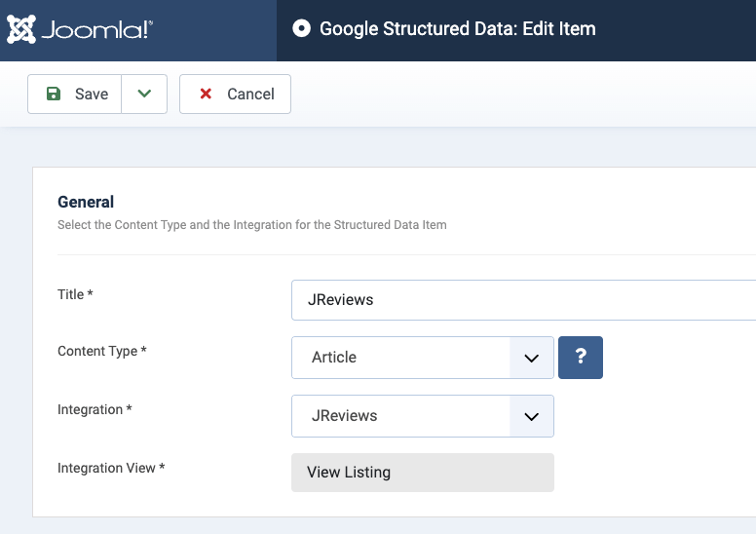The image size is (756, 534).
Task: Click the Save button
Action: coord(75,95)
